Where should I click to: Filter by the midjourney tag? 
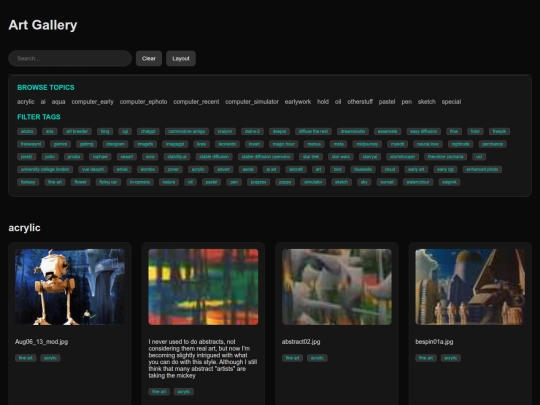pos(367,144)
